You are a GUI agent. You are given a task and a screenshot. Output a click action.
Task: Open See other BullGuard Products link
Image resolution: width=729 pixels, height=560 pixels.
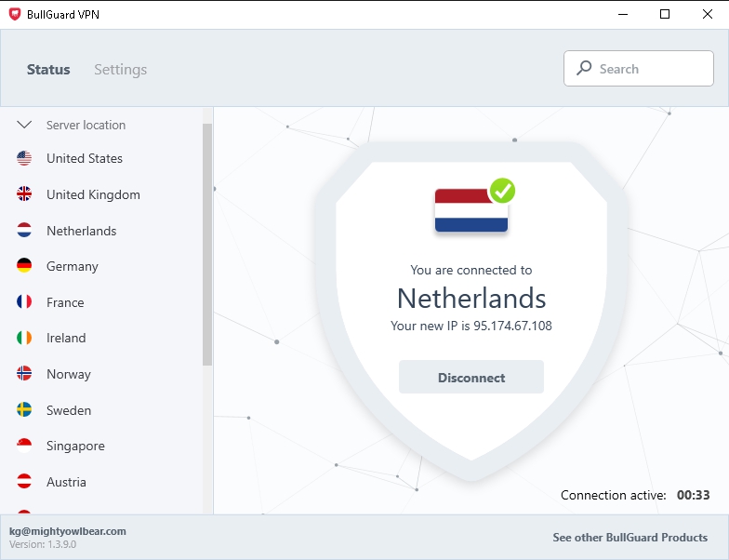[x=630, y=537]
